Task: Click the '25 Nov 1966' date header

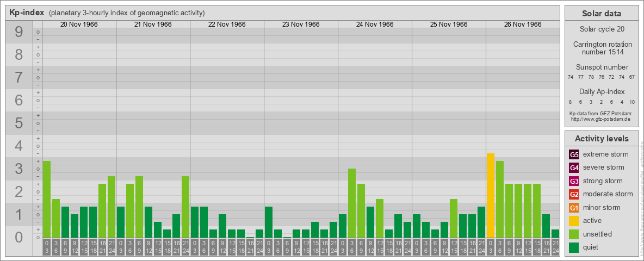Action: click(x=449, y=24)
